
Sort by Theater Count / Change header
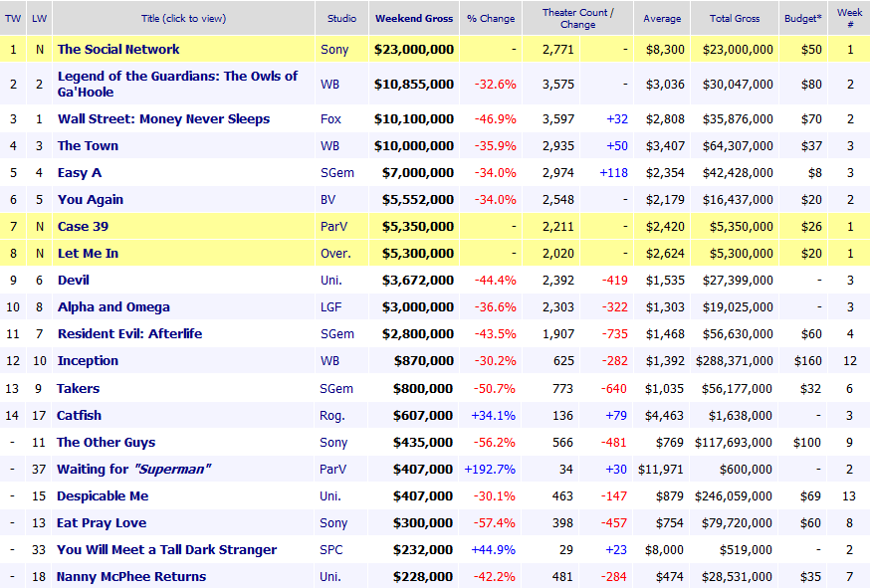pyautogui.click(x=577, y=18)
